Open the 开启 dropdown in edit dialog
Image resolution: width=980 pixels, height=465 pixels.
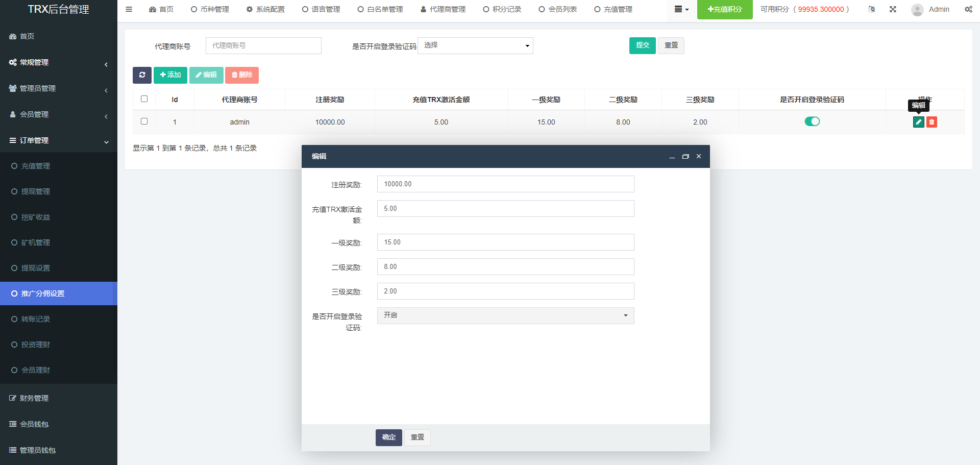pyautogui.click(x=505, y=315)
